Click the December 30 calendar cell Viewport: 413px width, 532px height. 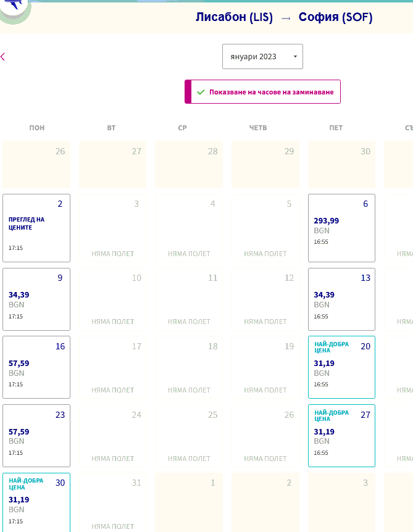point(341,164)
